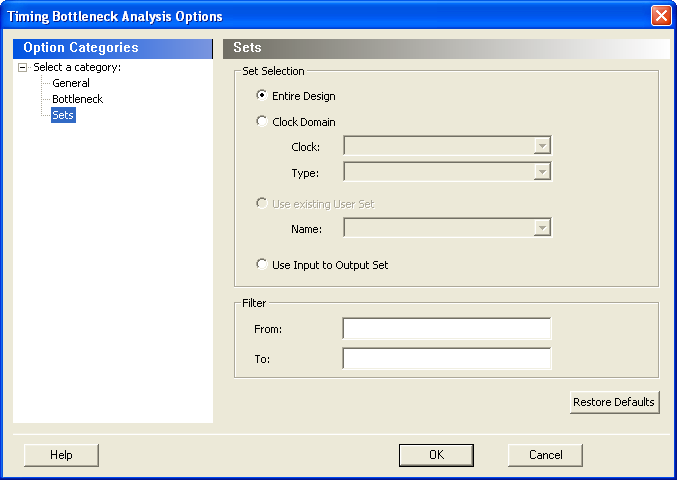Image resolution: width=677 pixels, height=480 pixels.
Task: Click the Restore Defaults button
Action: 614,402
